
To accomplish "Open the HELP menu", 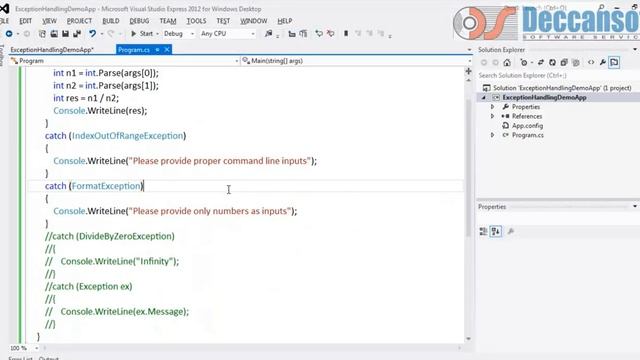I will [284, 21].
